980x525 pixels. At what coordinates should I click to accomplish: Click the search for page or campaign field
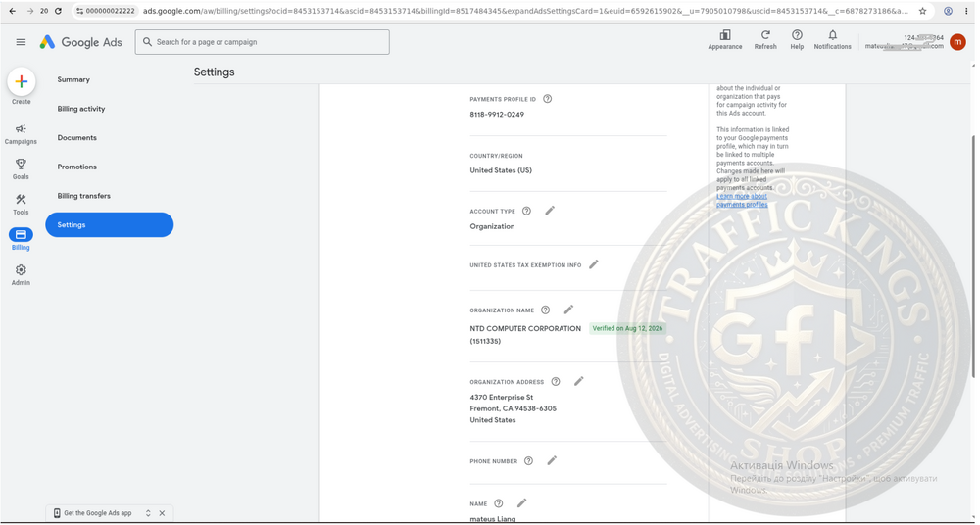263,42
